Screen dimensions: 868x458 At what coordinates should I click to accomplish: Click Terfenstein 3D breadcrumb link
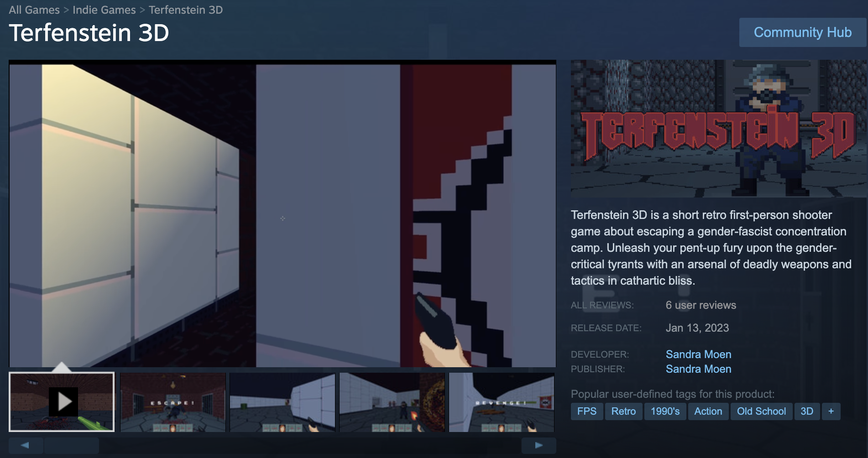tap(186, 10)
